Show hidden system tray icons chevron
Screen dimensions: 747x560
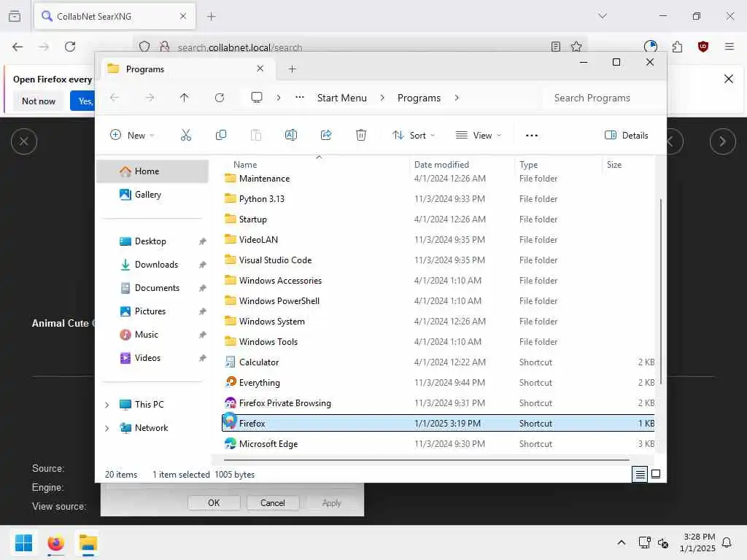click(x=622, y=542)
